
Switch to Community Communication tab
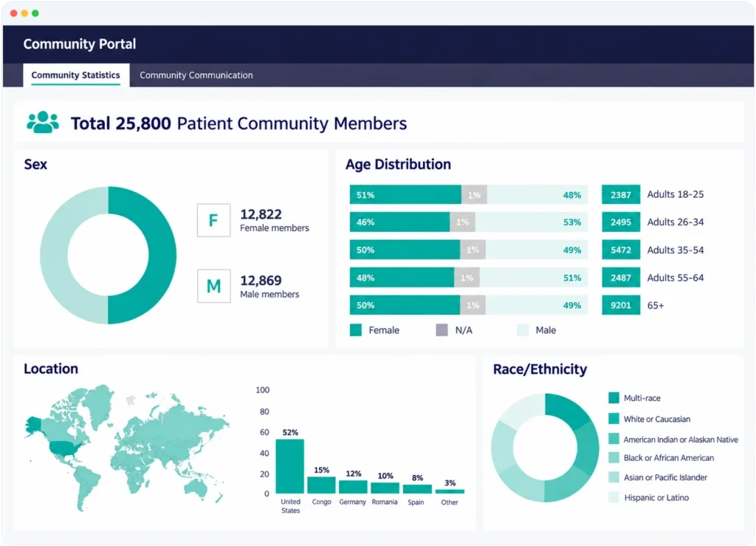point(196,75)
